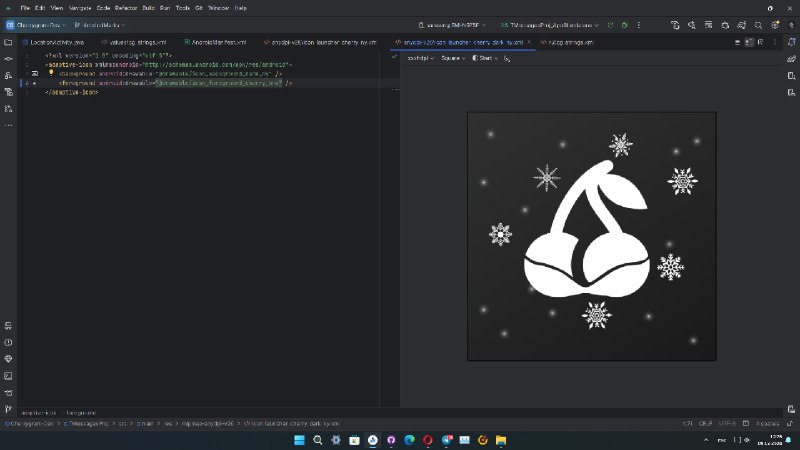Open the Logcat tool window icon
The width and height of the screenshot is (800, 450).
click(x=8, y=392)
